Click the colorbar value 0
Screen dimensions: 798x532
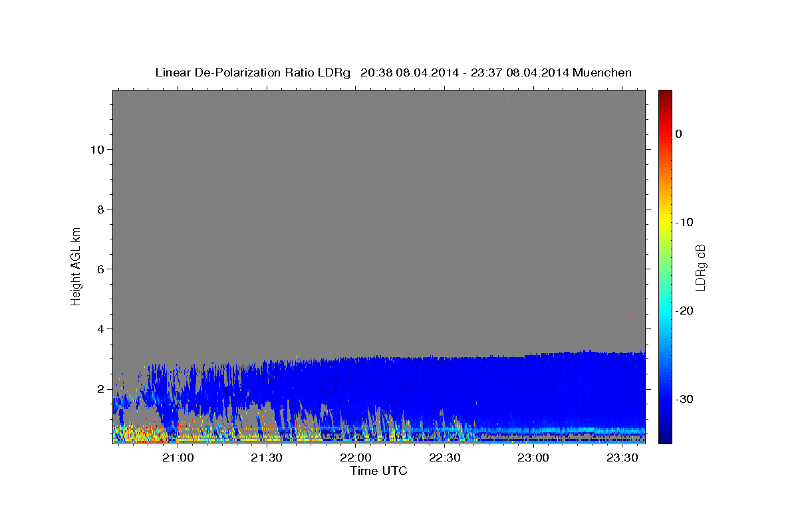[678, 134]
